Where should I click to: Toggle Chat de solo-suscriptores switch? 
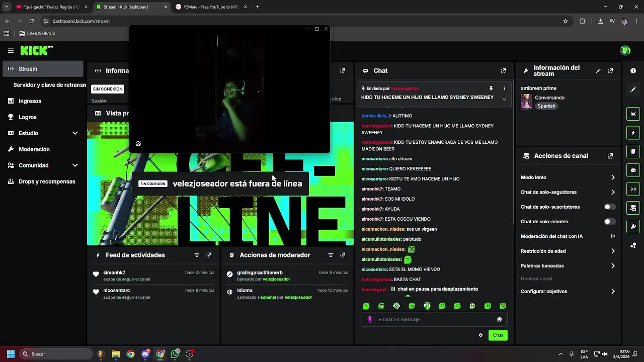tap(609, 207)
